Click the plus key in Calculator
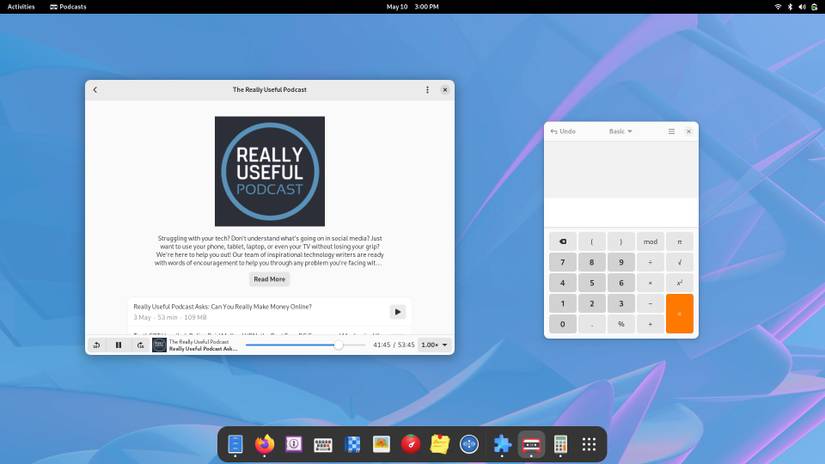This screenshot has height=464, width=825. (x=650, y=324)
